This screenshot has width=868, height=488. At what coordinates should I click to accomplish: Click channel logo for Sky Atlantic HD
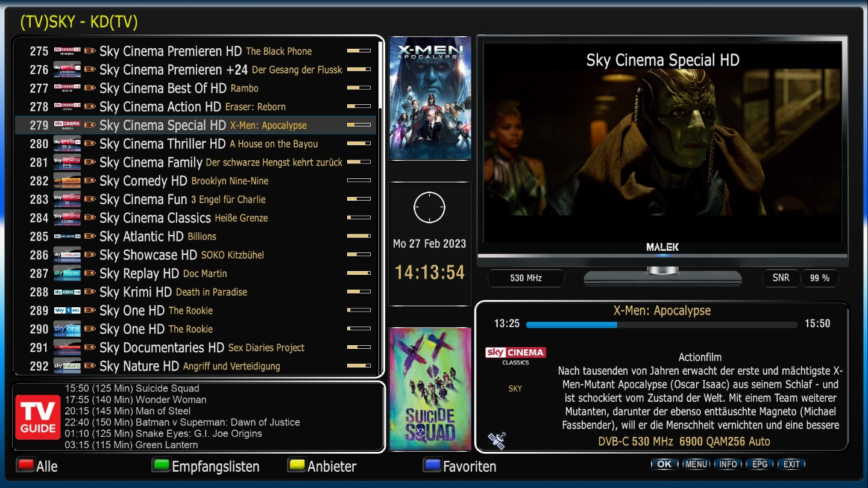67,237
